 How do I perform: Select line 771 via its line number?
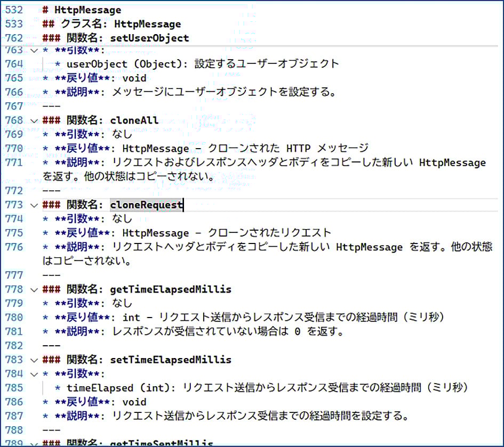coord(14,162)
